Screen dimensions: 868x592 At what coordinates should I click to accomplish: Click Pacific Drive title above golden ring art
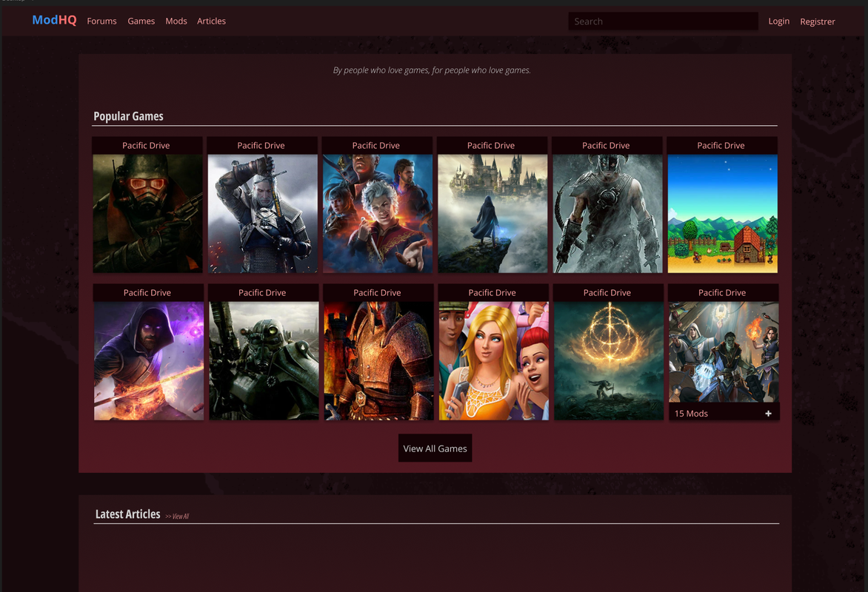click(x=607, y=293)
